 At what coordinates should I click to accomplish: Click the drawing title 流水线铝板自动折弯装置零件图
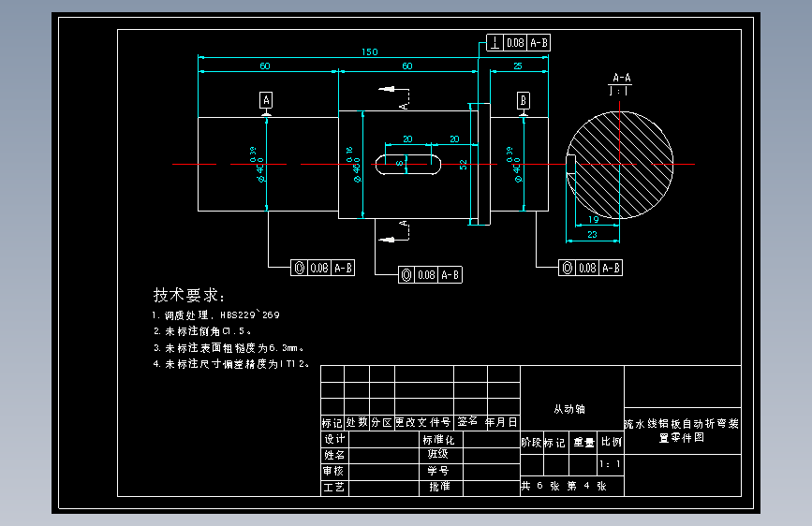point(682,431)
